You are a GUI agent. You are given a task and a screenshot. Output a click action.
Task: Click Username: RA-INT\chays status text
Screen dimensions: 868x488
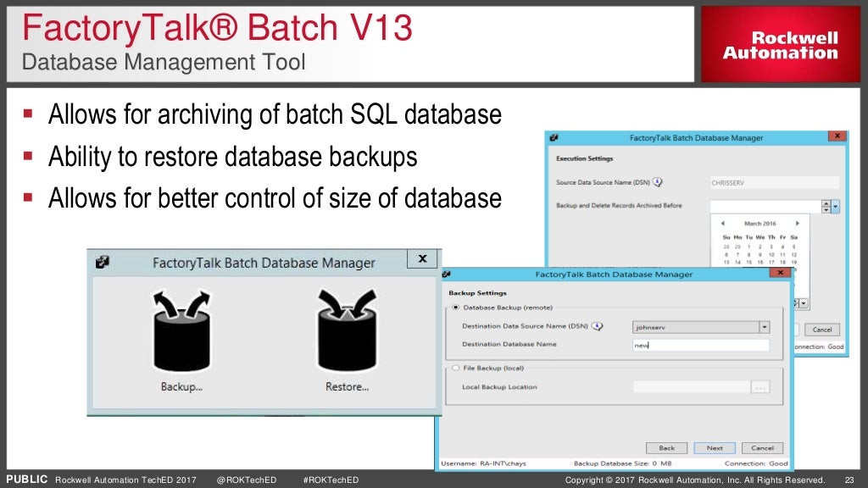tap(483, 463)
